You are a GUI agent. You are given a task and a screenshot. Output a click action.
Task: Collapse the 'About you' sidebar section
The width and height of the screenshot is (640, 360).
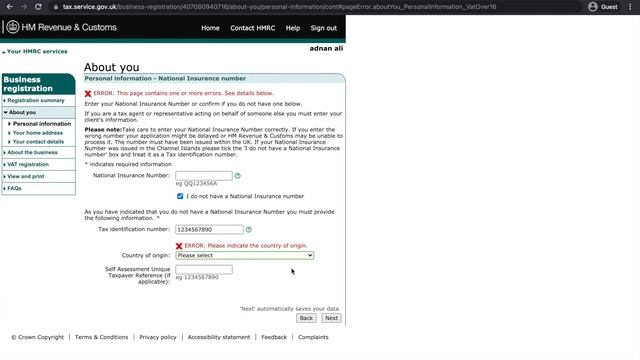[22, 112]
